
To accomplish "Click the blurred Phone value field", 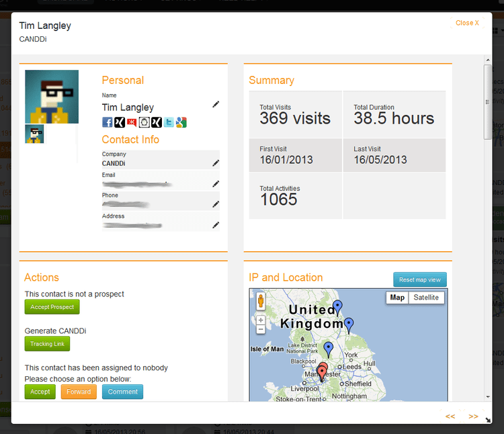I will pyautogui.click(x=126, y=204).
